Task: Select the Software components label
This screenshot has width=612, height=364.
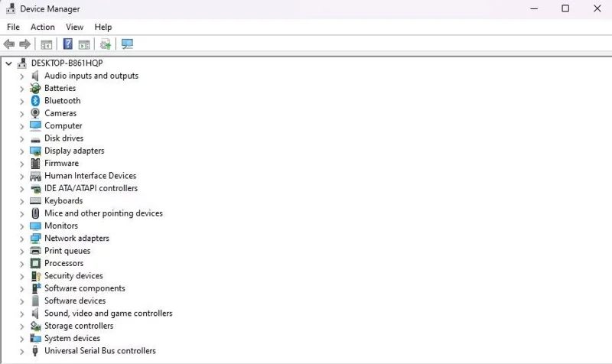Action: coord(85,288)
